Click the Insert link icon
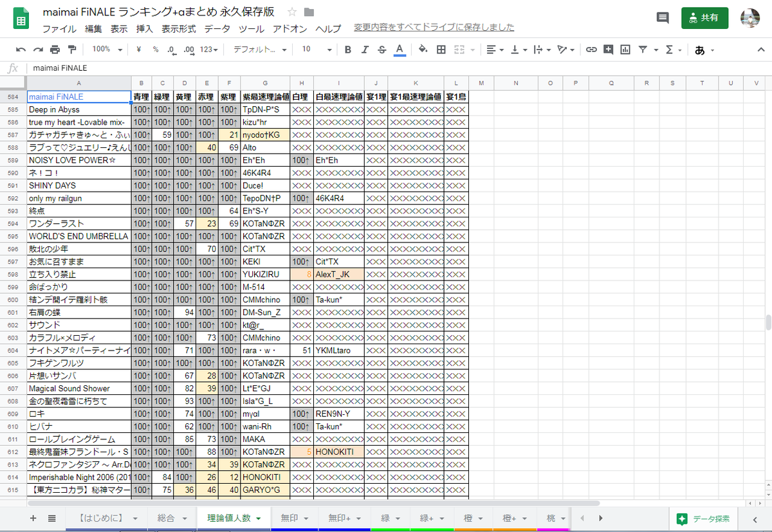Screen dimensions: 772x532 coord(591,50)
